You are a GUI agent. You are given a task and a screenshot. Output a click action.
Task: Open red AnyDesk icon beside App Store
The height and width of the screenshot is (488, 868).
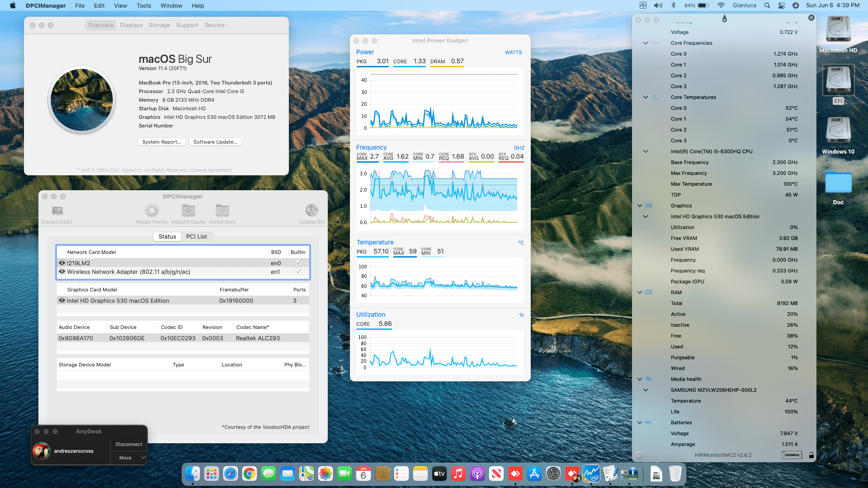(515, 474)
